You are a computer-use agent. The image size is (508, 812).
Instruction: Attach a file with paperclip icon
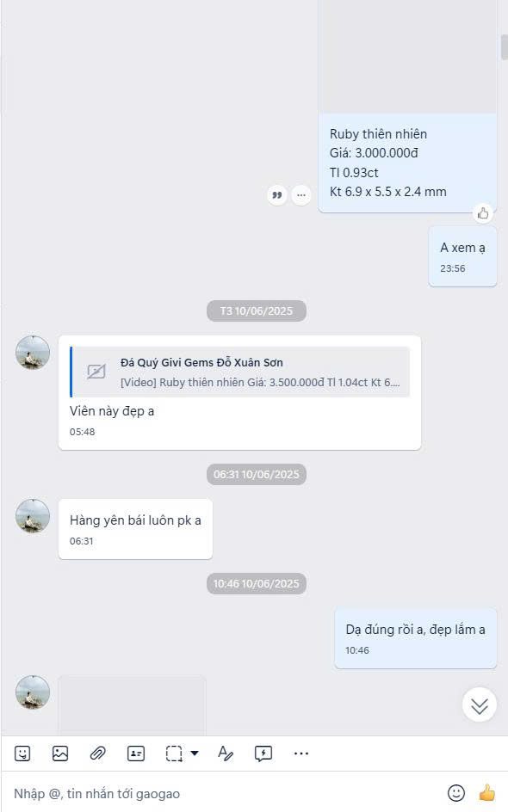click(98, 754)
